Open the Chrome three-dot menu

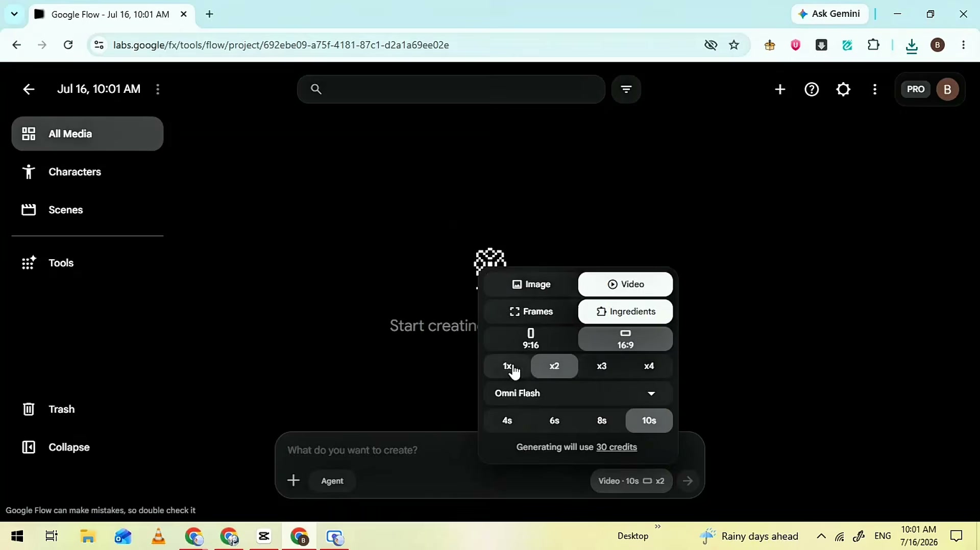964,45
